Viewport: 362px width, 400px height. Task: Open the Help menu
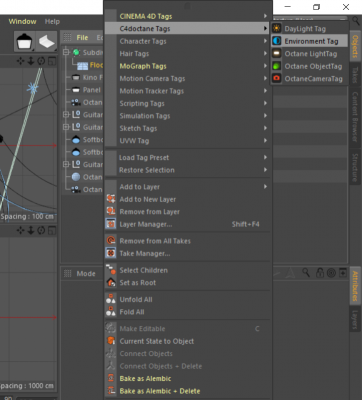pos(52,21)
